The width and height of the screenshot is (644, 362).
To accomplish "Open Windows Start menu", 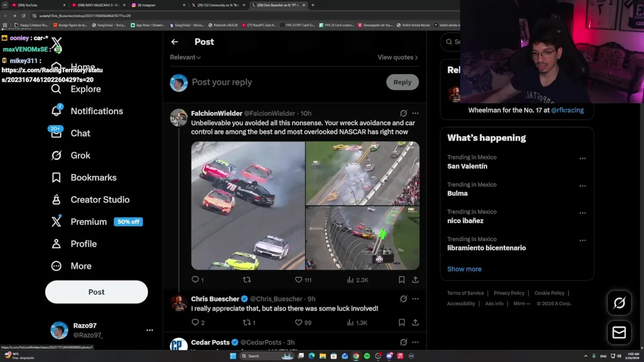I will tap(233, 356).
